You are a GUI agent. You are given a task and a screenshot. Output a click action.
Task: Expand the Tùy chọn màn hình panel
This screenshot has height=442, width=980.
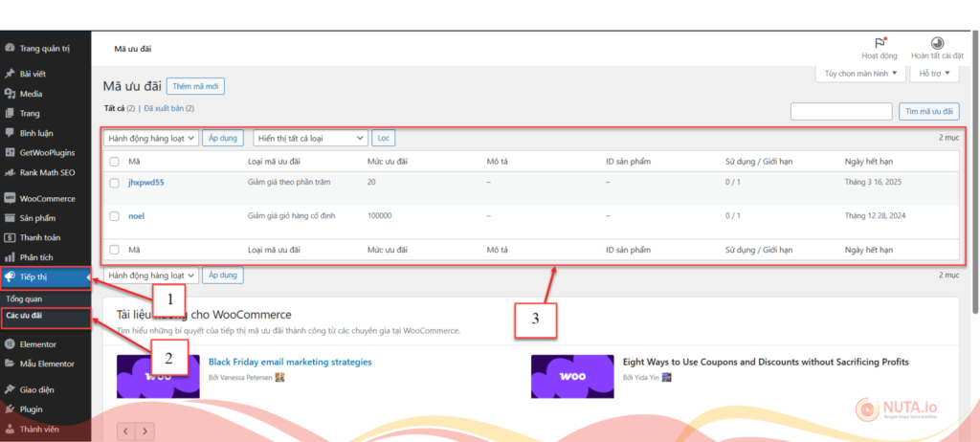860,73
